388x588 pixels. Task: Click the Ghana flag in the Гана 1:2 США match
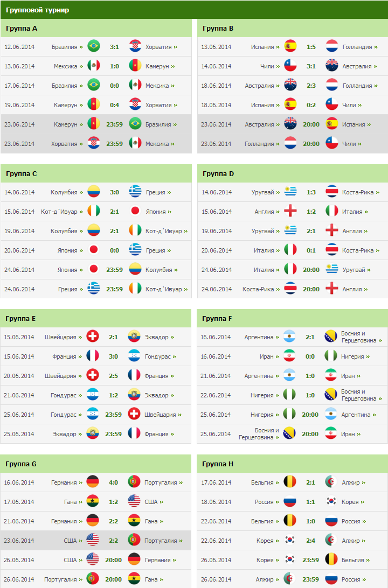(x=92, y=502)
